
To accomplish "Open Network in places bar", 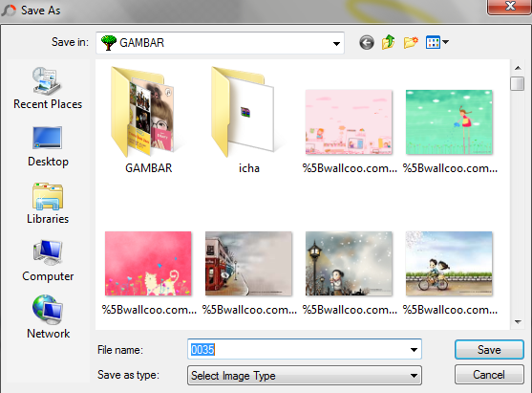I will point(48,317).
